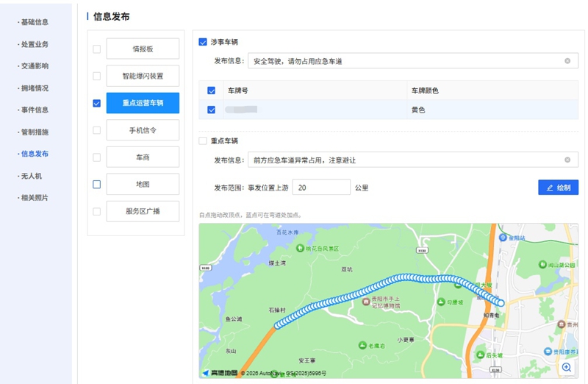Tick the 车商 checkbox
The width and height of the screenshot is (588, 384).
[97, 157]
